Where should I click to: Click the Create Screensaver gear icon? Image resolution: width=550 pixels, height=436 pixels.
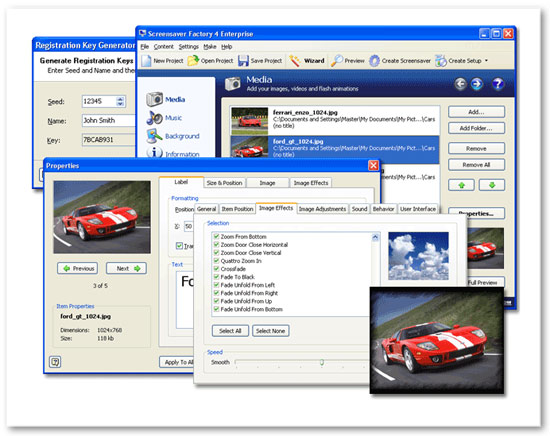[374, 61]
